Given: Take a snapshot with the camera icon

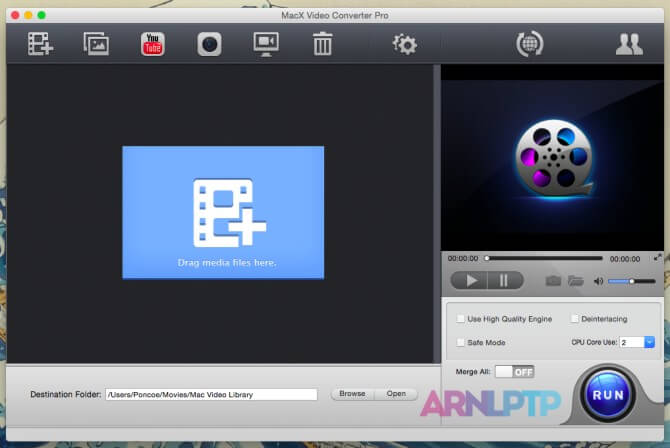Looking at the screenshot, I should pos(553,281).
